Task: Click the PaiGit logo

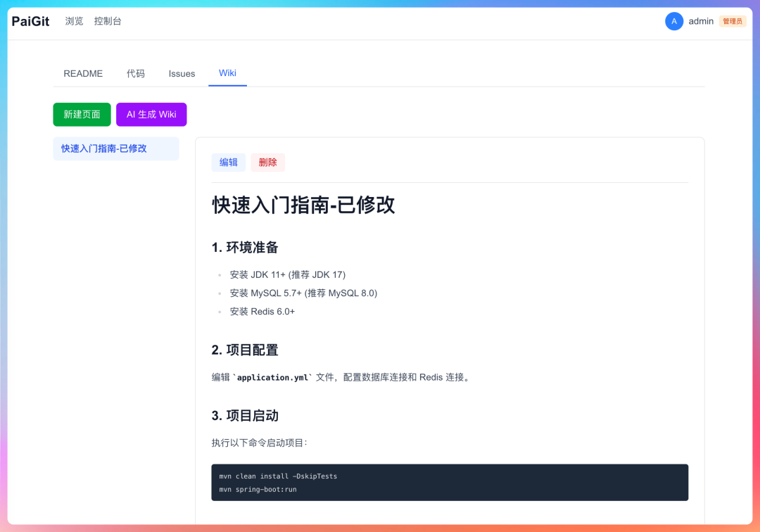Action: pos(30,21)
